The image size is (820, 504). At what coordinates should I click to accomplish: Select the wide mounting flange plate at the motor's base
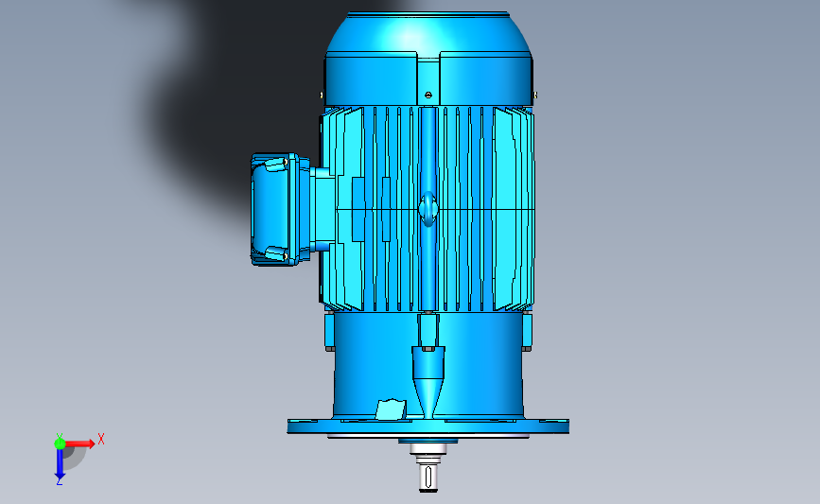[427, 426]
